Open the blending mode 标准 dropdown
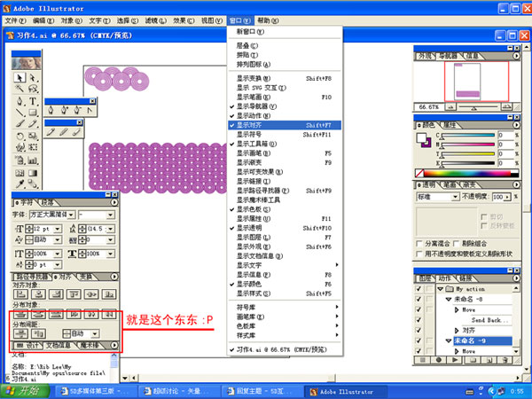Viewport: 532px width, 399px height. (456, 197)
